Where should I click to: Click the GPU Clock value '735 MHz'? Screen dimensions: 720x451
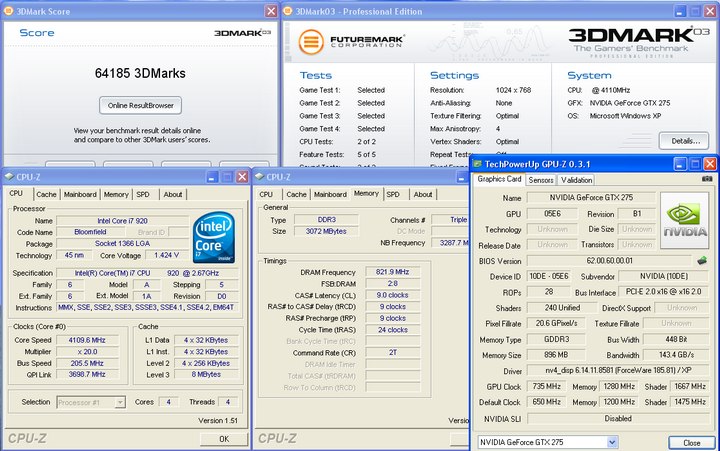(x=546, y=387)
